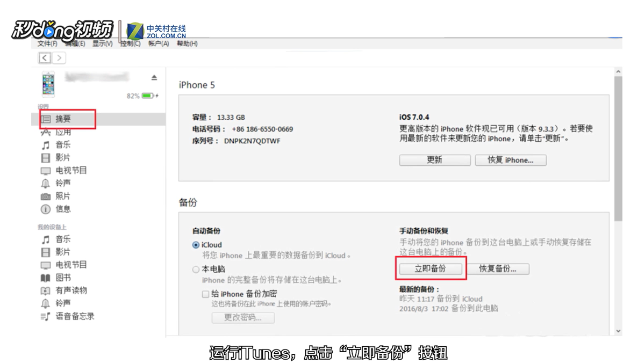Click the 更新 update button
This screenshot has width=638, height=364.
point(435,160)
